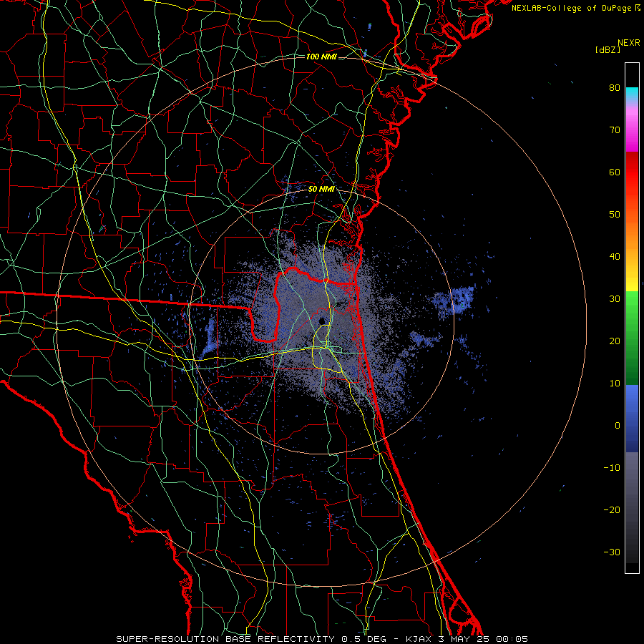Click the 60 value on dBZ scale
The image size is (644, 644).
[x=615, y=172]
